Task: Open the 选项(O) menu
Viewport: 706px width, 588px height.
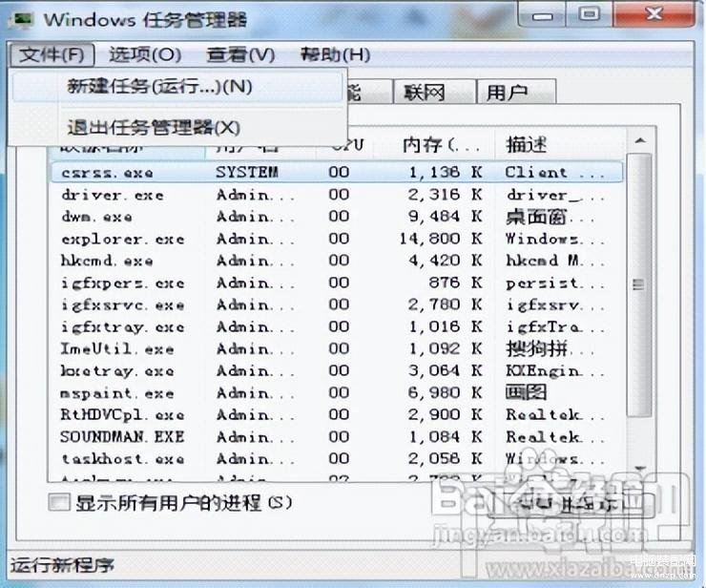Action: click(x=145, y=55)
